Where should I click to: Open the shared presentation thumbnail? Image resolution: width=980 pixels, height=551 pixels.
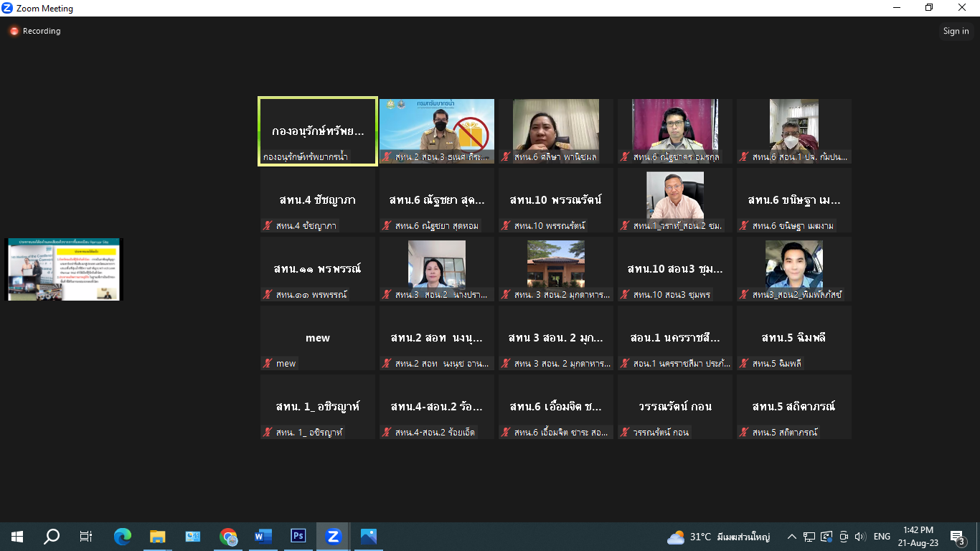pyautogui.click(x=64, y=269)
